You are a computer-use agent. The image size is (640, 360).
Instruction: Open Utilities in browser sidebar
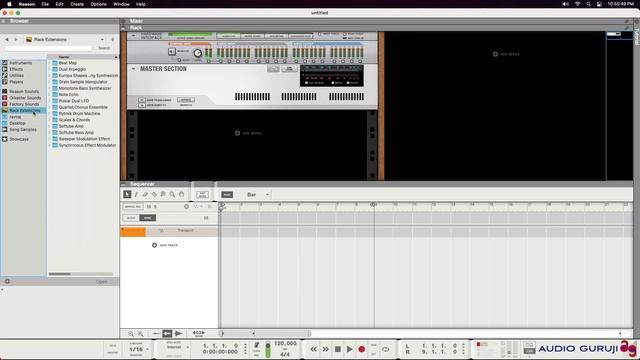16,76
